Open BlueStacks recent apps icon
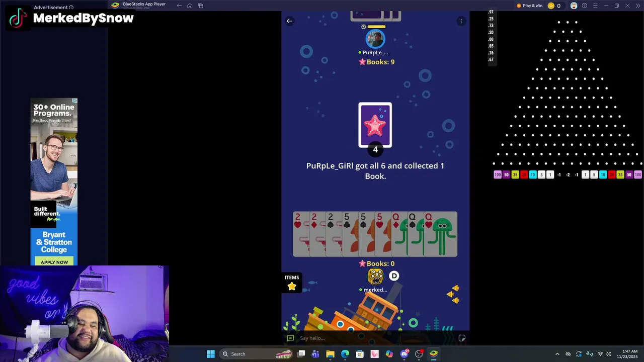Viewport: 644px width, 362px height. click(x=200, y=6)
